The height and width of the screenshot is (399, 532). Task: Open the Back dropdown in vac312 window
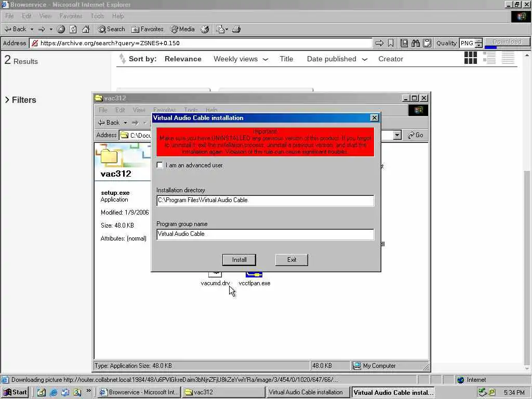click(125, 123)
